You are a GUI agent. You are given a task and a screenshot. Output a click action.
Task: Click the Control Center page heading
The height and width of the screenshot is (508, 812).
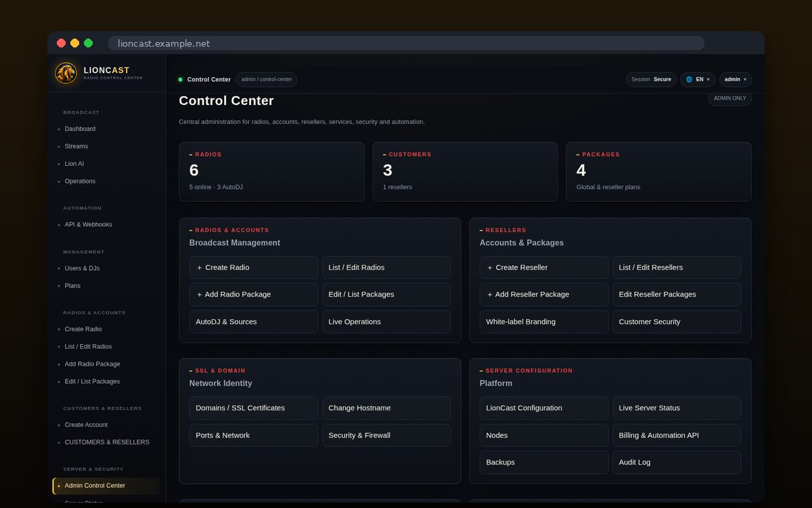pyautogui.click(x=226, y=101)
